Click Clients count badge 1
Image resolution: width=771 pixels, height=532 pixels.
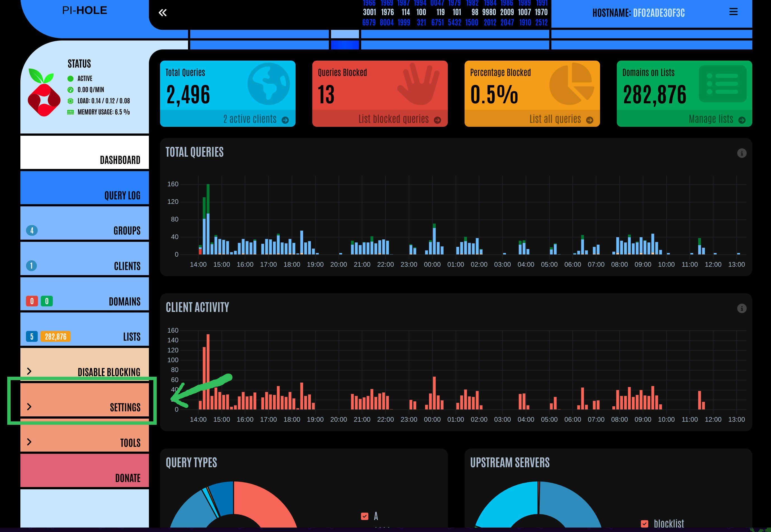coord(32,266)
